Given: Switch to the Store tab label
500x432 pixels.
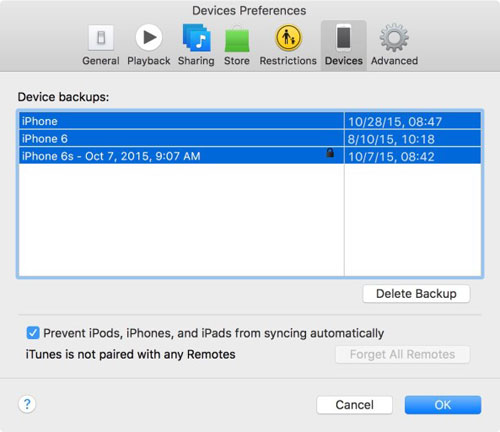Looking at the screenshot, I should coord(237,61).
